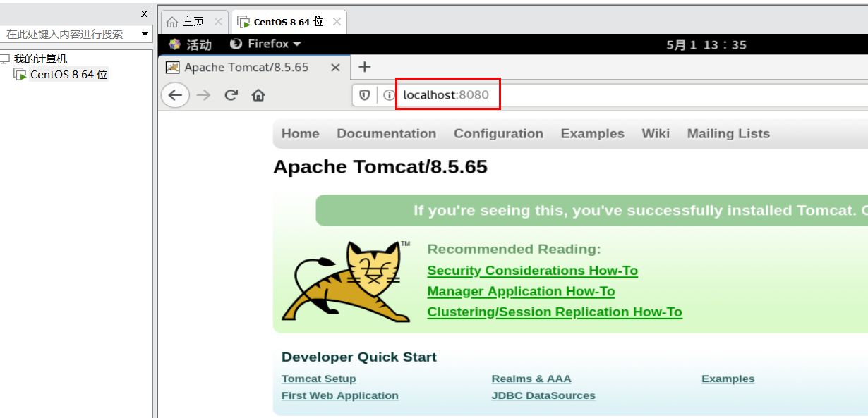Click the Recommended Reading: heading text

coord(514,249)
